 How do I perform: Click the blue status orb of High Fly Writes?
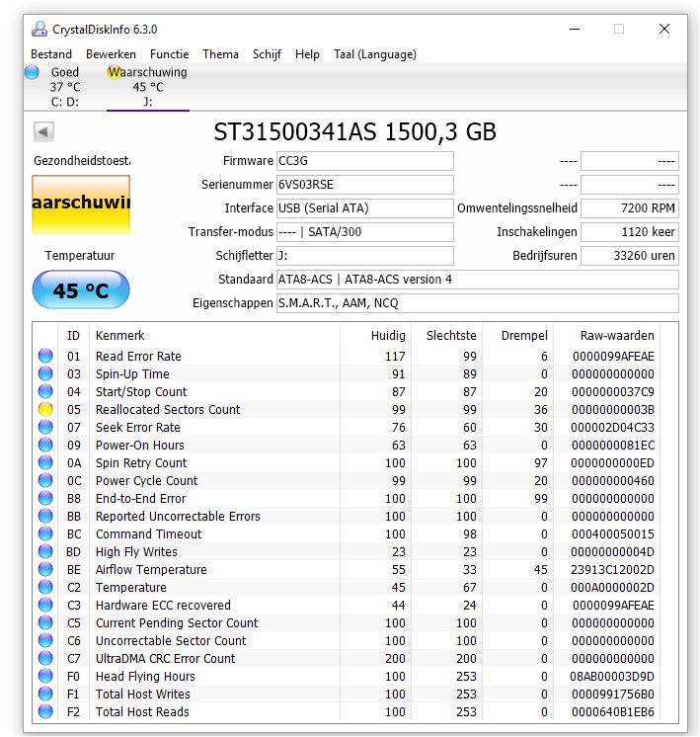45,551
